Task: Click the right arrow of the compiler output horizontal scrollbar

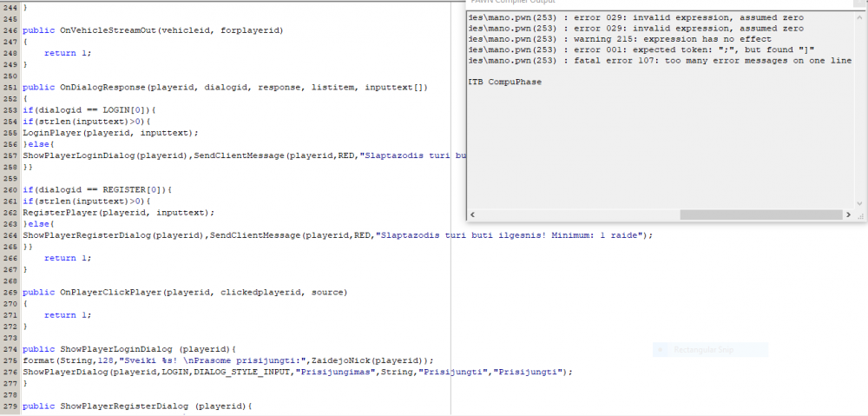Action: click(848, 215)
